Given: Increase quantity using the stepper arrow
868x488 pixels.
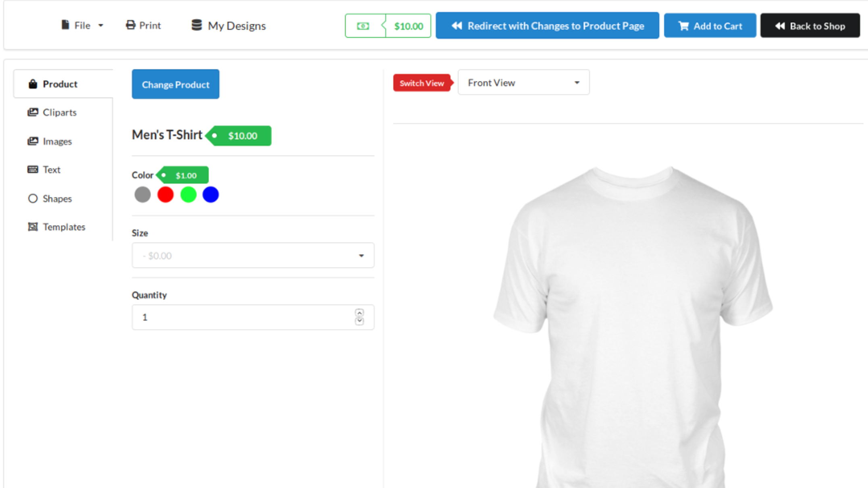Looking at the screenshot, I should (359, 312).
